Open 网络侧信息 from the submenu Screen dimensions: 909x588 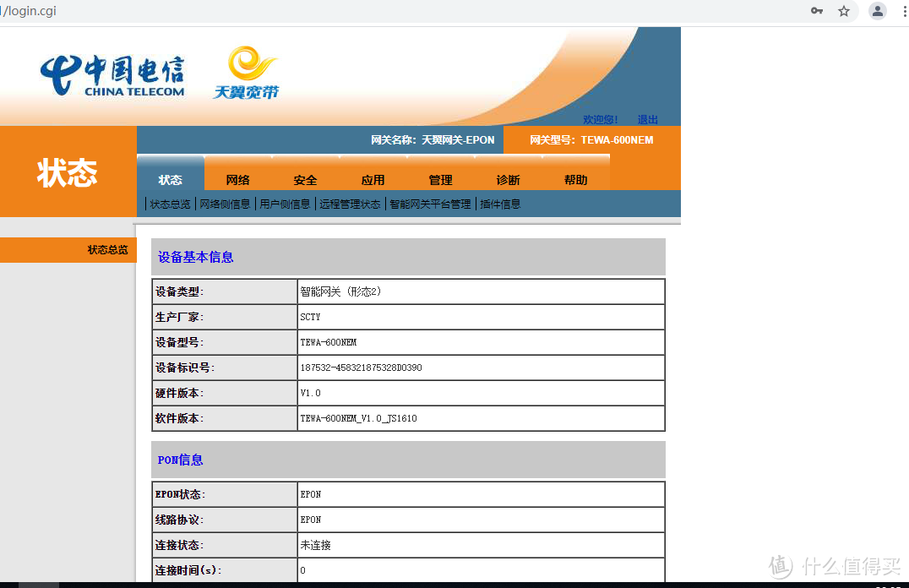click(x=224, y=203)
